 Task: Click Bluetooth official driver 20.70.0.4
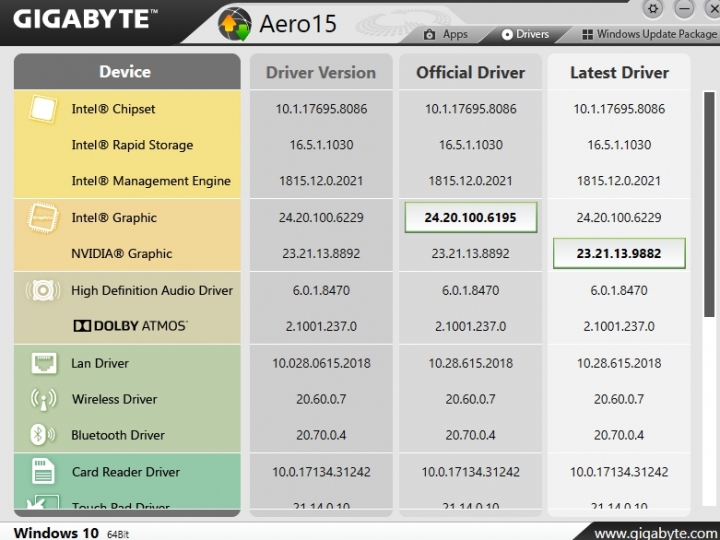pyautogui.click(x=471, y=435)
